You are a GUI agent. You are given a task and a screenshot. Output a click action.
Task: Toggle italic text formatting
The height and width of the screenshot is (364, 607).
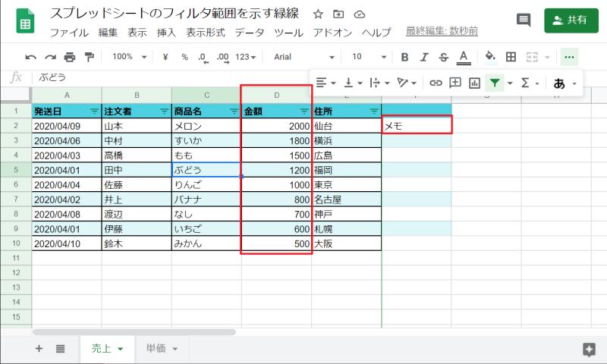[424, 57]
